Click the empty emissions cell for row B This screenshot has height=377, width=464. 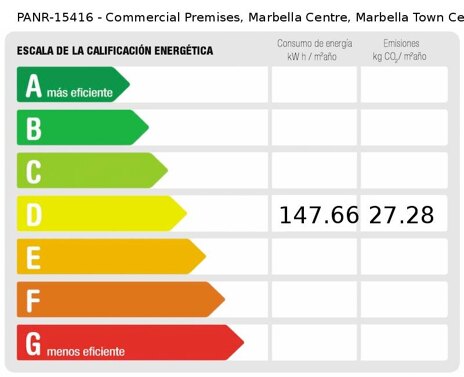(x=404, y=127)
